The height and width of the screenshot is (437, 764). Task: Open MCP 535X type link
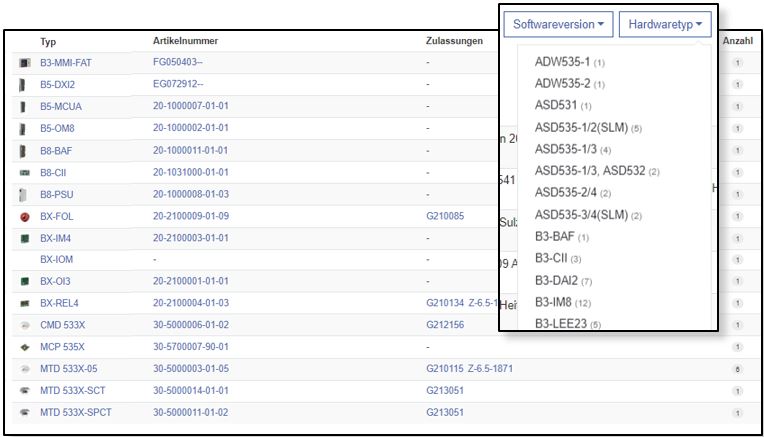point(62,347)
